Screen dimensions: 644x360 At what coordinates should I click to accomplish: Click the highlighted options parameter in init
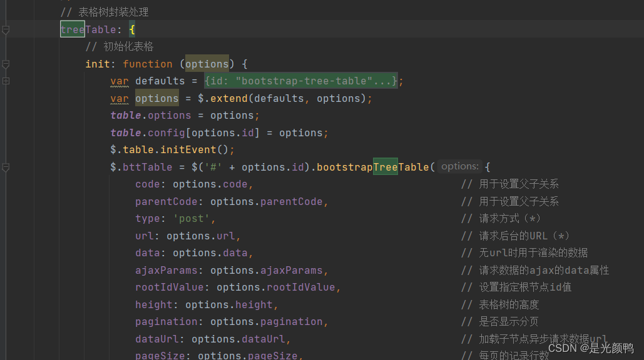pyautogui.click(x=207, y=64)
